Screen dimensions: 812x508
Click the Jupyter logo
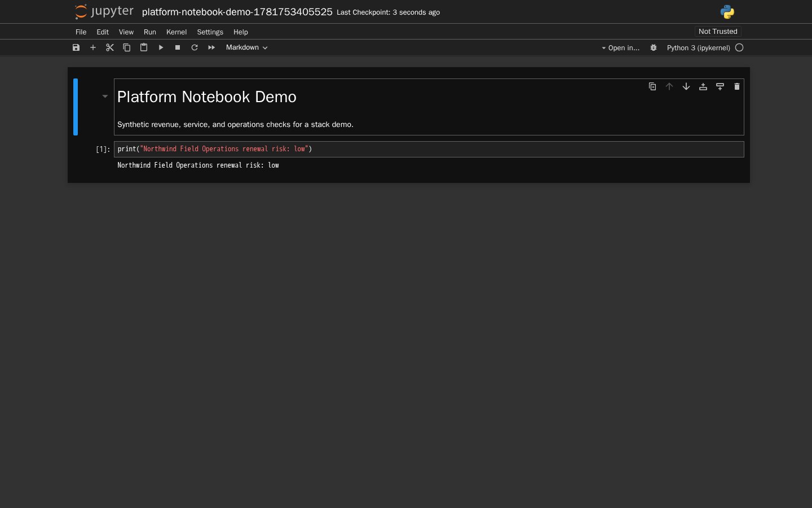point(104,11)
